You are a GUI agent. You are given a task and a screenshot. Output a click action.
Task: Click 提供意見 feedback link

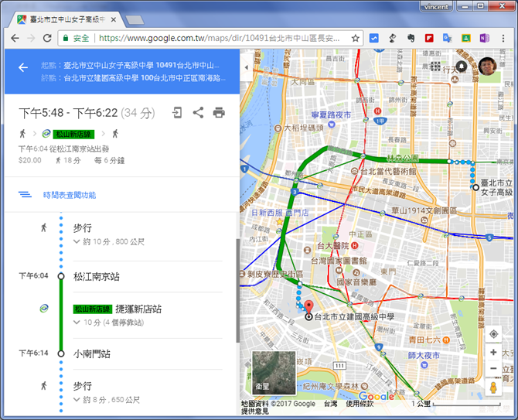(254, 411)
